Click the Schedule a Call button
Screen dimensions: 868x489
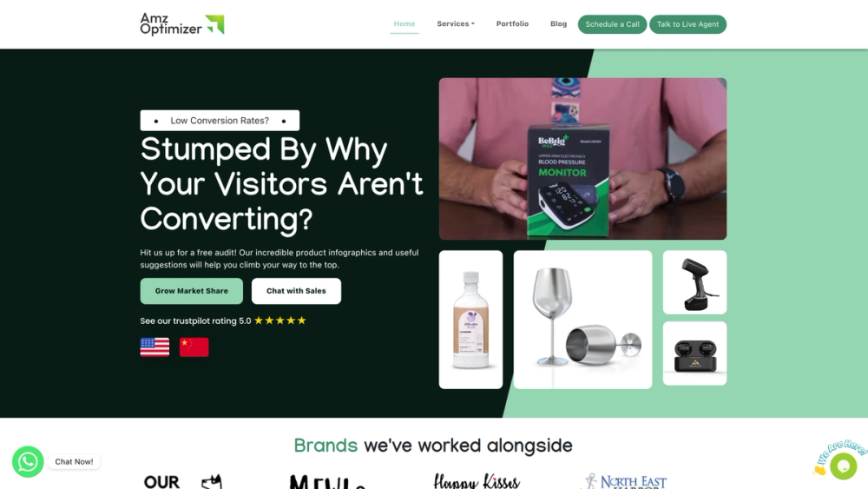coord(612,24)
